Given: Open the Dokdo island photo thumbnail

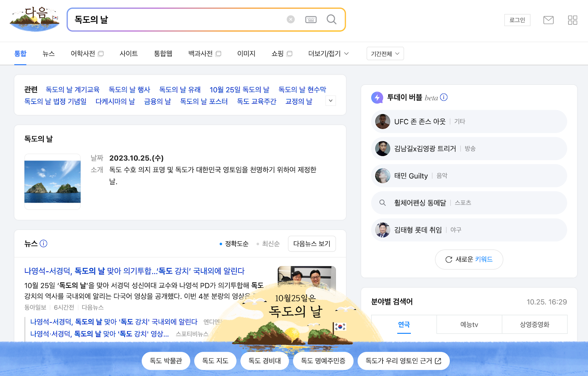Looking at the screenshot, I should (x=53, y=182).
